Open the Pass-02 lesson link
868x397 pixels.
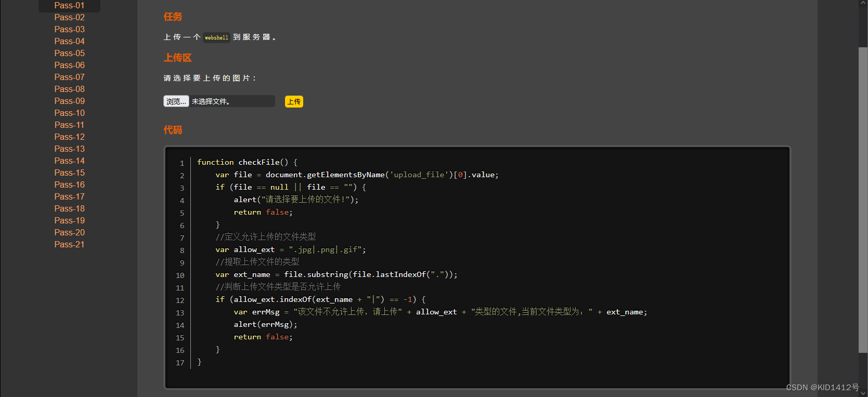tap(69, 17)
